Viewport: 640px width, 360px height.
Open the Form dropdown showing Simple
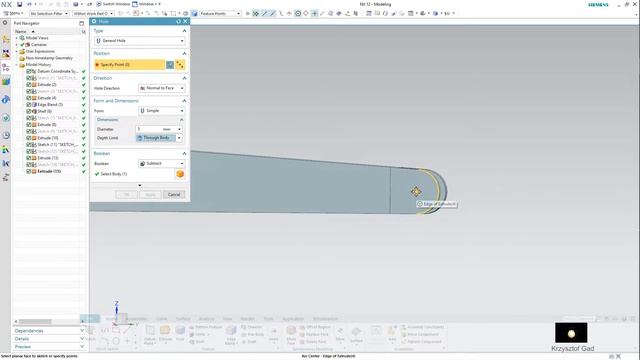coord(162,111)
